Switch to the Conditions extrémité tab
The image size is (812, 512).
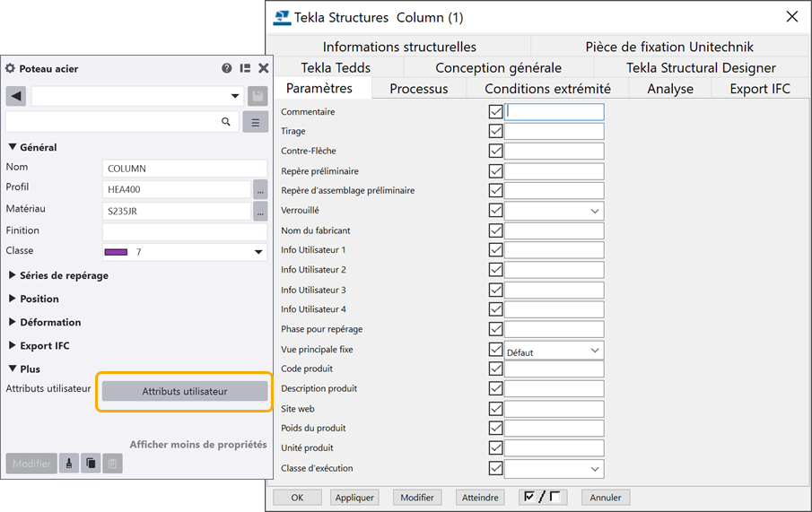click(547, 88)
